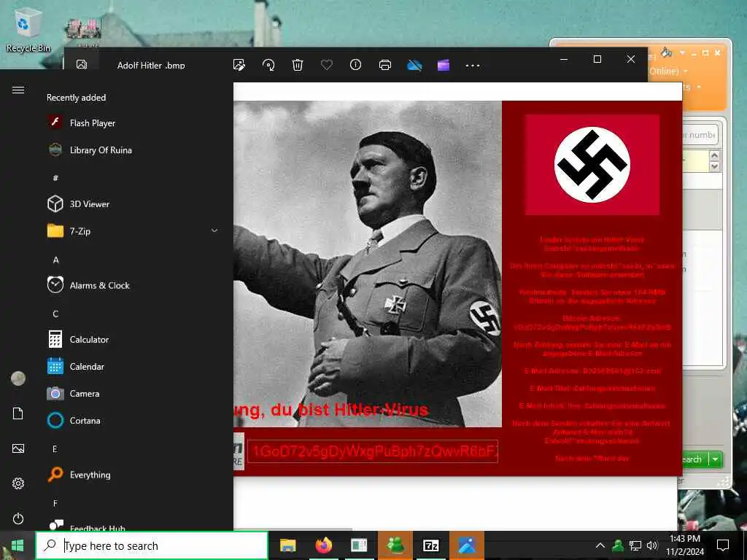
Task: Open the green Search button dropdown arrow
Action: pyautogui.click(x=716, y=459)
